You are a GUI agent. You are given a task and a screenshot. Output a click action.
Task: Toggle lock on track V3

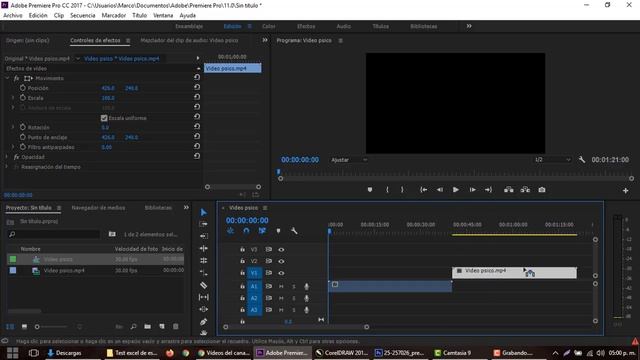tap(242, 249)
